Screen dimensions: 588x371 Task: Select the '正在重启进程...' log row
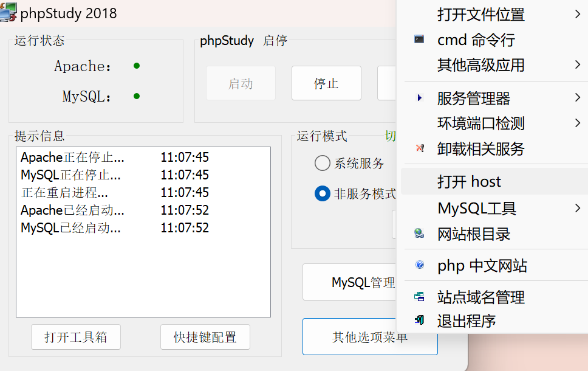pos(143,192)
